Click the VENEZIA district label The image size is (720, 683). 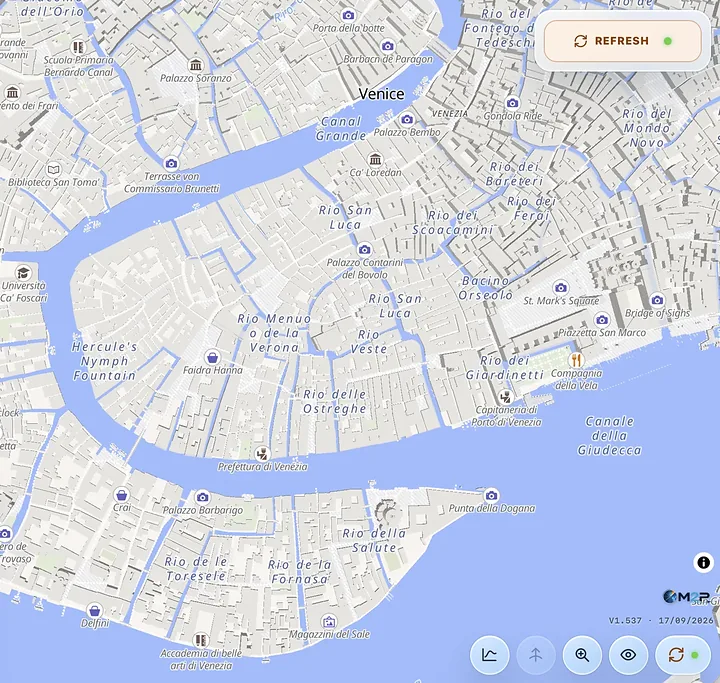450,113
